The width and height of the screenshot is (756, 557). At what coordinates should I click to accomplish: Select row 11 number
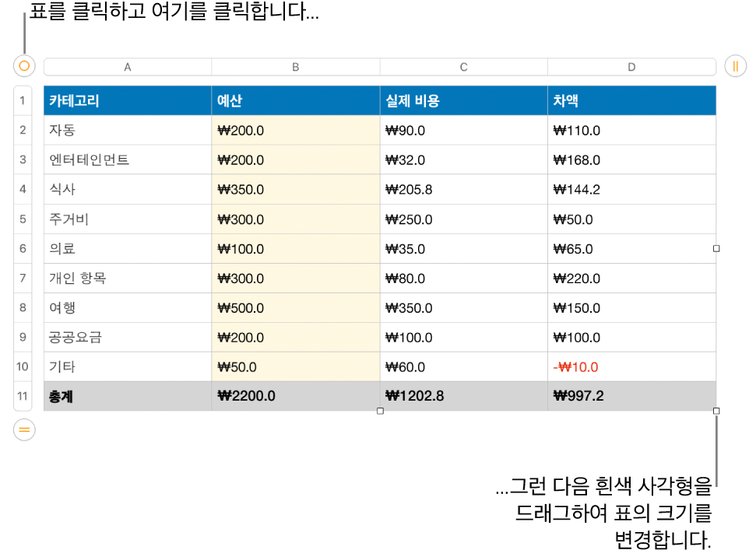click(x=23, y=396)
